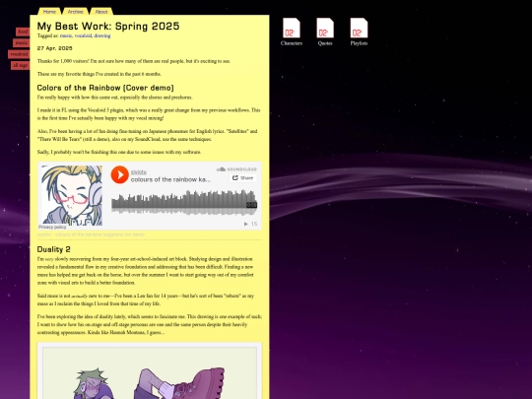Viewport: 532px width, 399px height.
Task: Open the Characters file icon
Action: pyautogui.click(x=292, y=32)
